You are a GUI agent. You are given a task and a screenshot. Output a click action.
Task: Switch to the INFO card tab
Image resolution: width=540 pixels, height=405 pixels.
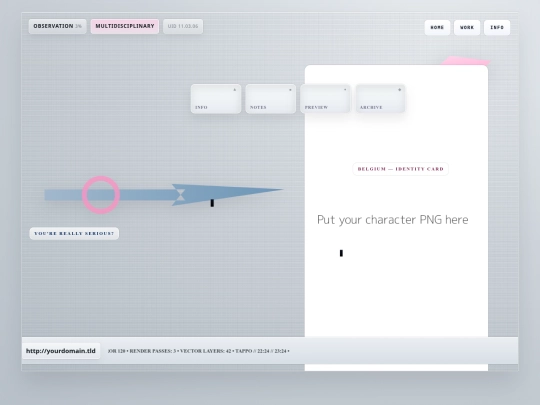(x=216, y=98)
